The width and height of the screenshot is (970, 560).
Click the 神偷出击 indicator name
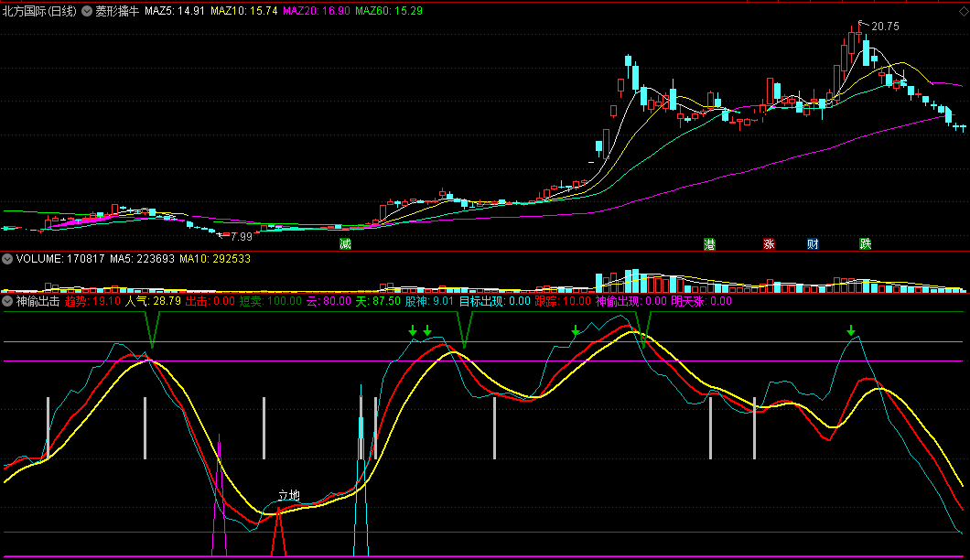[x=38, y=300]
